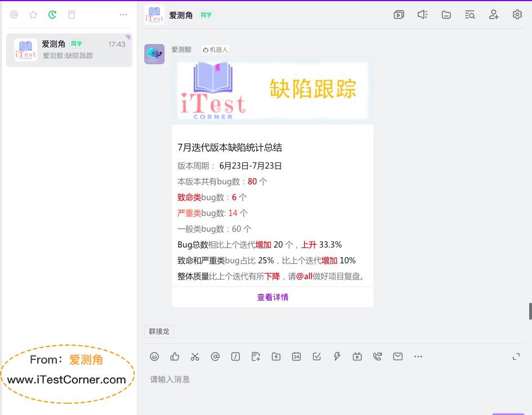Viewport: 532px width, 415px height.
Task: Select the 爱测角 conversation in sidebar
Action: (x=69, y=50)
